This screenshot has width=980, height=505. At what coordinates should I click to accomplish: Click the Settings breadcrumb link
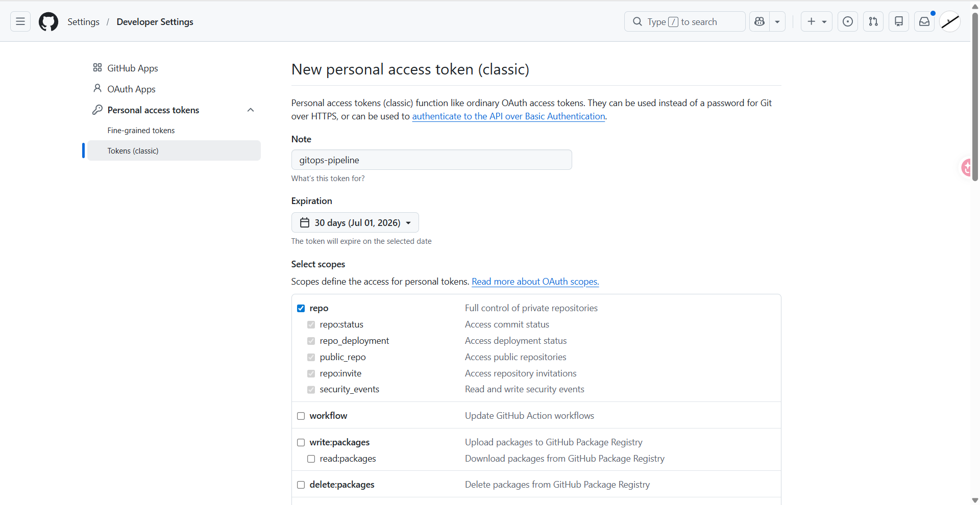point(83,21)
